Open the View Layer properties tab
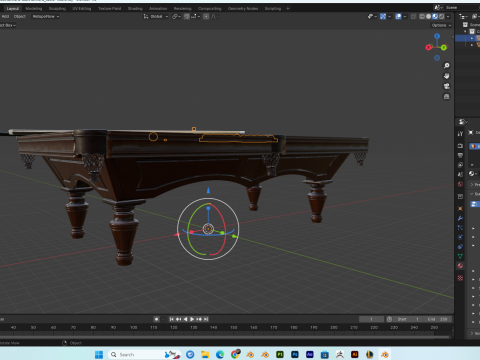Image resolution: width=480 pixels, height=360 pixels. tap(460, 165)
